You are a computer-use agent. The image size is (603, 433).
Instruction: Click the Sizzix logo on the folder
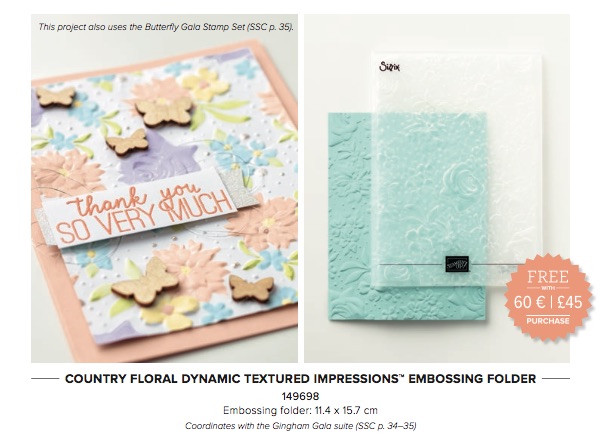pyautogui.click(x=389, y=67)
